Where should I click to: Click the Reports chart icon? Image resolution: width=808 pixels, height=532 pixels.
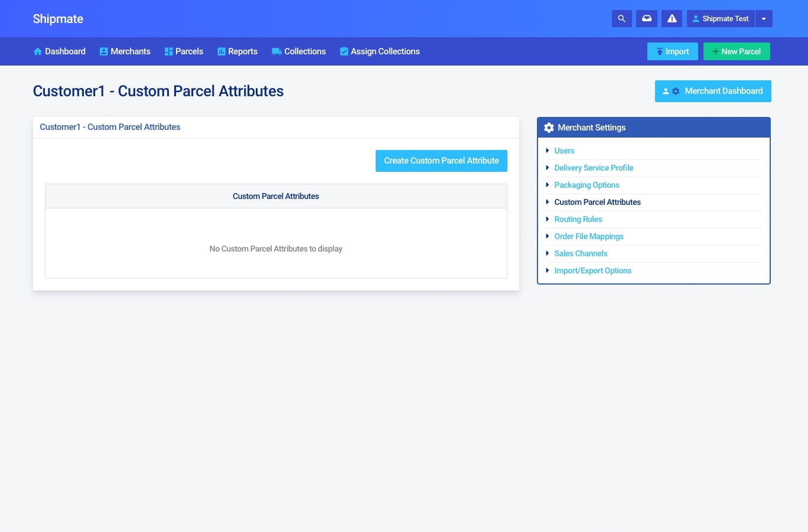(x=221, y=51)
